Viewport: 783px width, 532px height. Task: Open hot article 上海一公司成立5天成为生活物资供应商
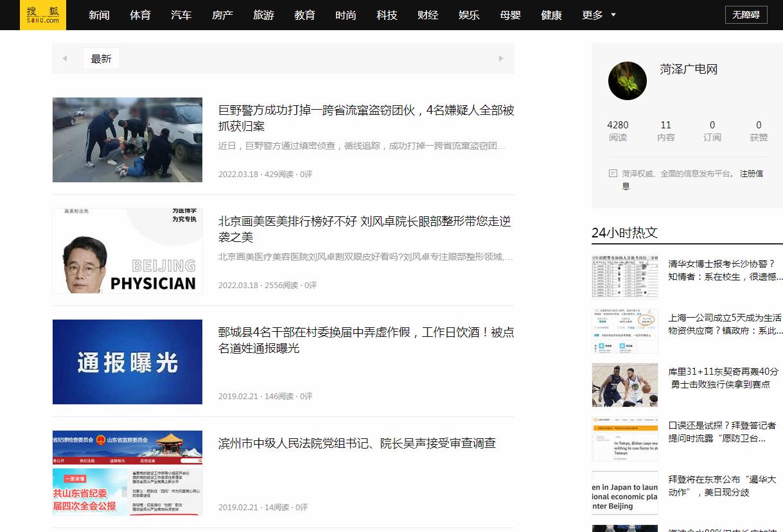(x=725, y=324)
